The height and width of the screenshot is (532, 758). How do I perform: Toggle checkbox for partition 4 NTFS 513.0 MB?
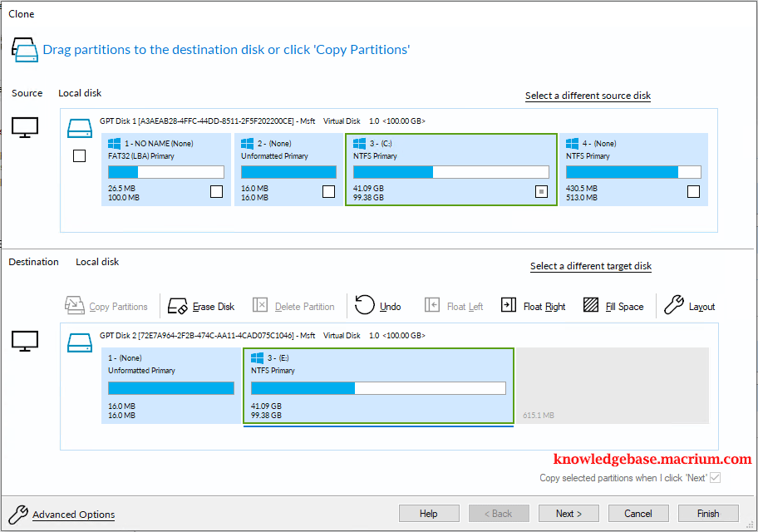coord(693,191)
